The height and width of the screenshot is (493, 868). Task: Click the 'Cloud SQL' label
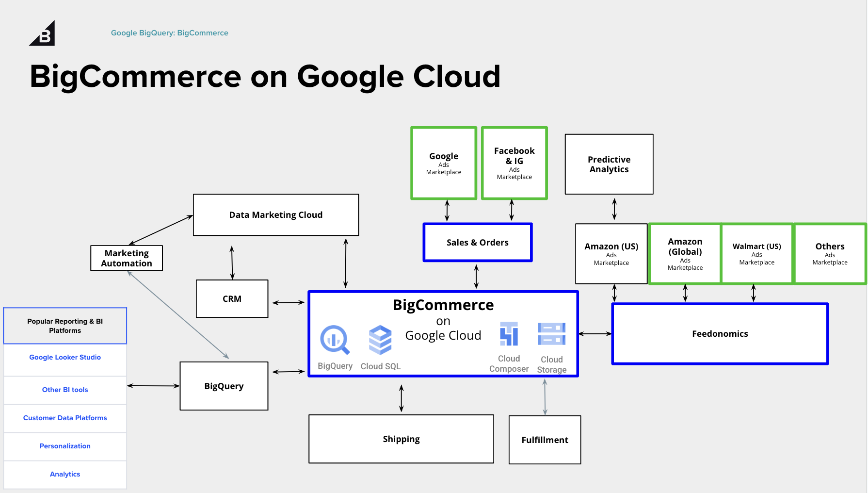pyautogui.click(x=381, y=367)
